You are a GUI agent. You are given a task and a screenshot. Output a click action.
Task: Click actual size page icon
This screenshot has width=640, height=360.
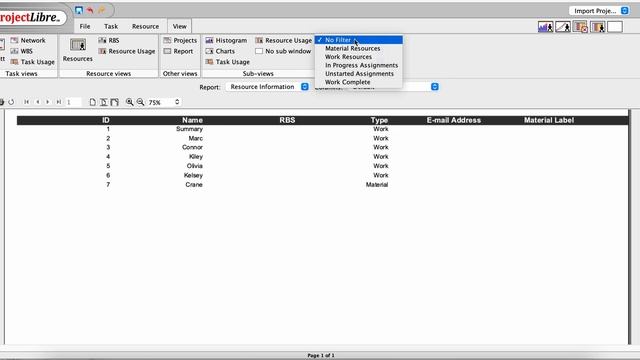coord(93,102)
